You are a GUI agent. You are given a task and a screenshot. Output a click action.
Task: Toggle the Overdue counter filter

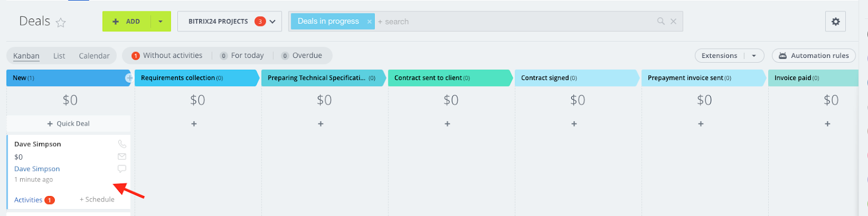(x=302, y=55)
